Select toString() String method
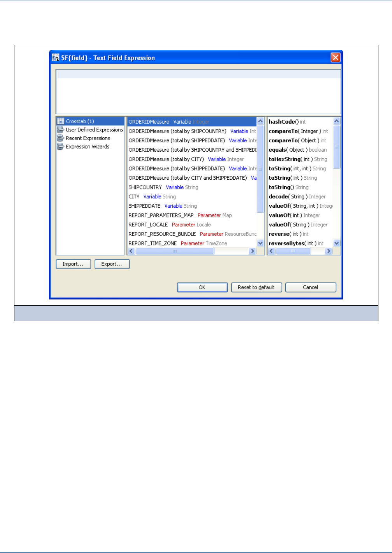The height and width of the screenshot is (553, 392). (300, 187)
